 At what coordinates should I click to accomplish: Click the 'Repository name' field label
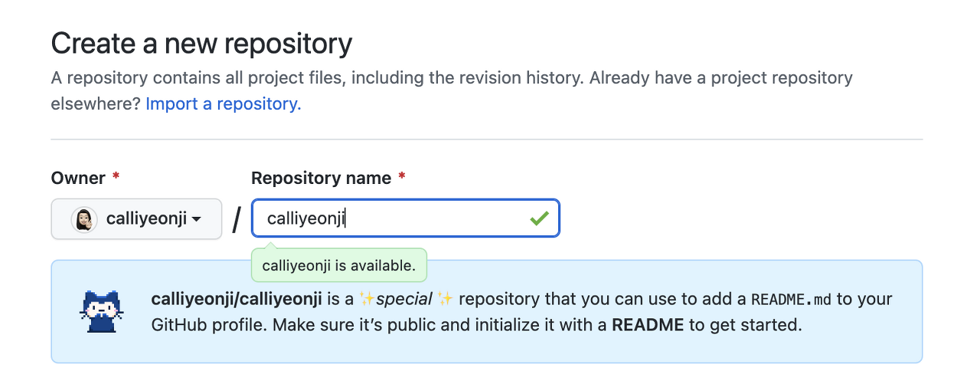coord(322,178)
